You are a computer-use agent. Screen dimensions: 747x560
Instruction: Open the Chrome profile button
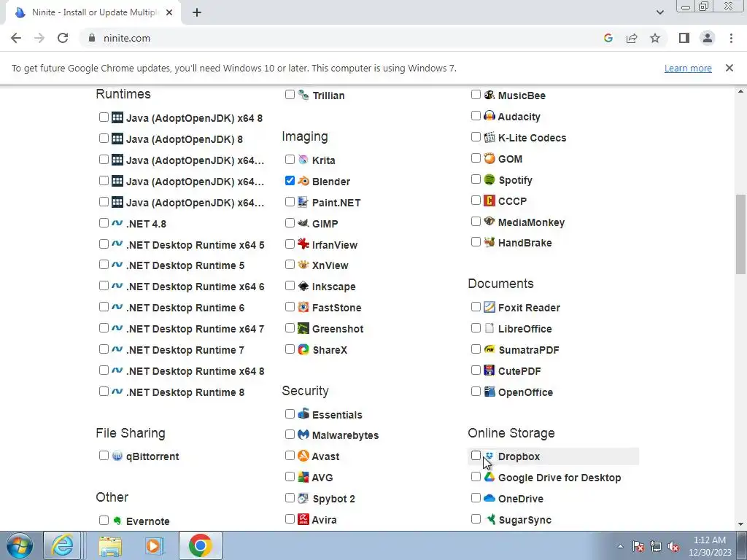(x=708, y=38)
